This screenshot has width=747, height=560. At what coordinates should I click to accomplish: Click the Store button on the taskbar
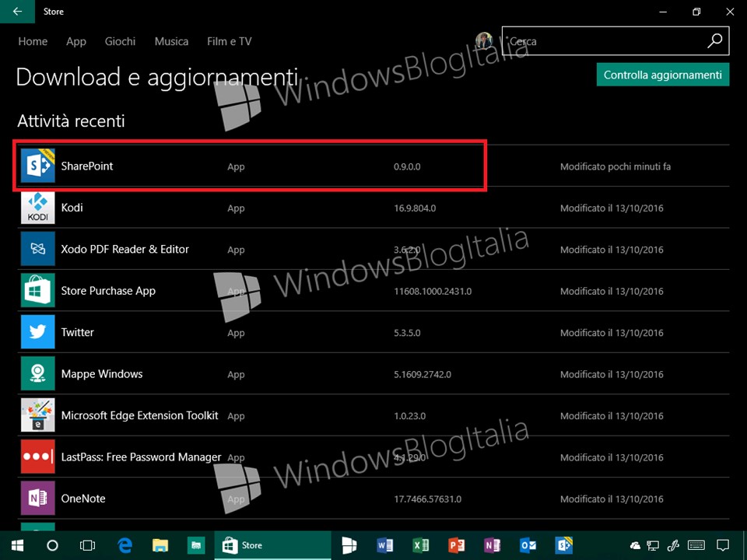(x=273, y=545)
